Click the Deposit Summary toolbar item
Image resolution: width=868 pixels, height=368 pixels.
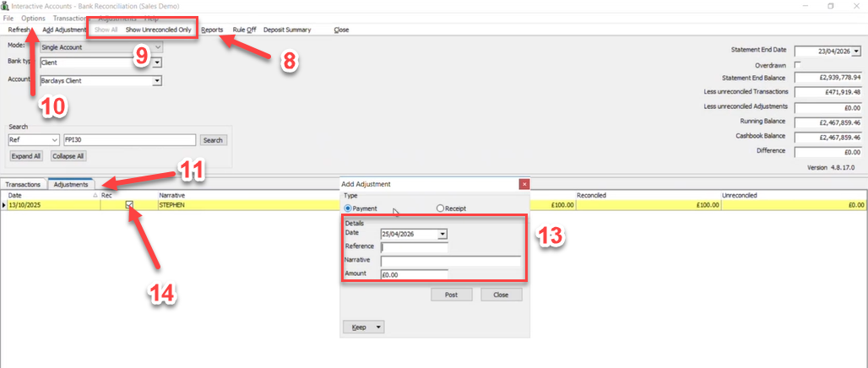click(x=287, y=30)
